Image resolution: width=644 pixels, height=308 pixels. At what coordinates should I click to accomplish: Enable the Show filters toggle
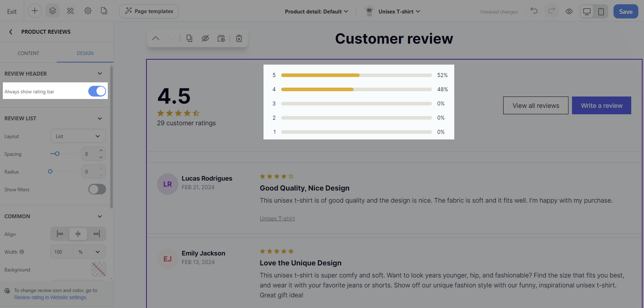click(x=97, y=189)
